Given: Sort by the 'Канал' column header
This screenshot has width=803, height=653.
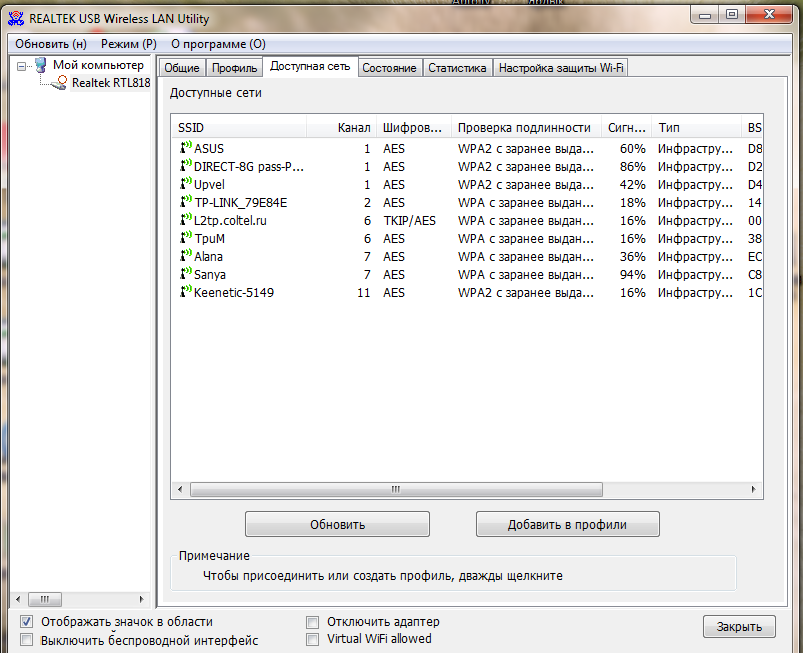Looking at the screenshot, I should [342, 128].
